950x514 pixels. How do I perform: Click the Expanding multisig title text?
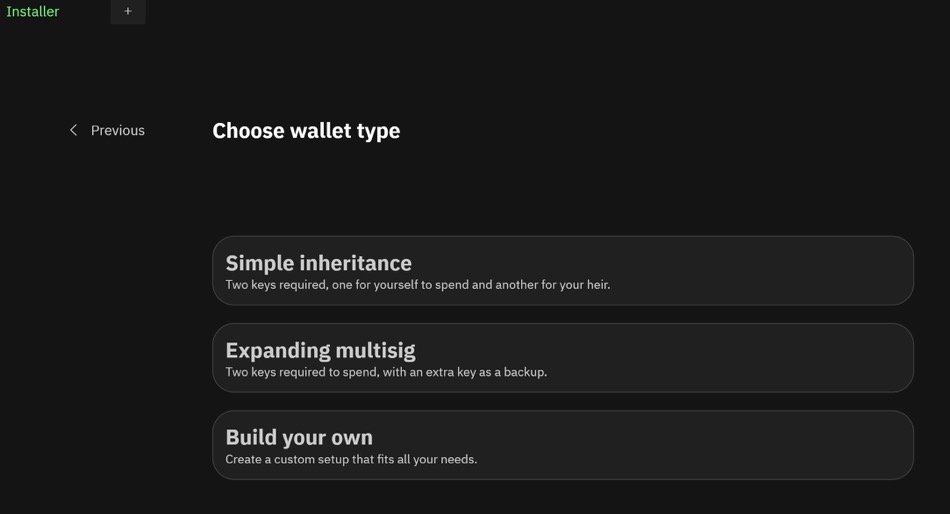(x=320, y=350)
